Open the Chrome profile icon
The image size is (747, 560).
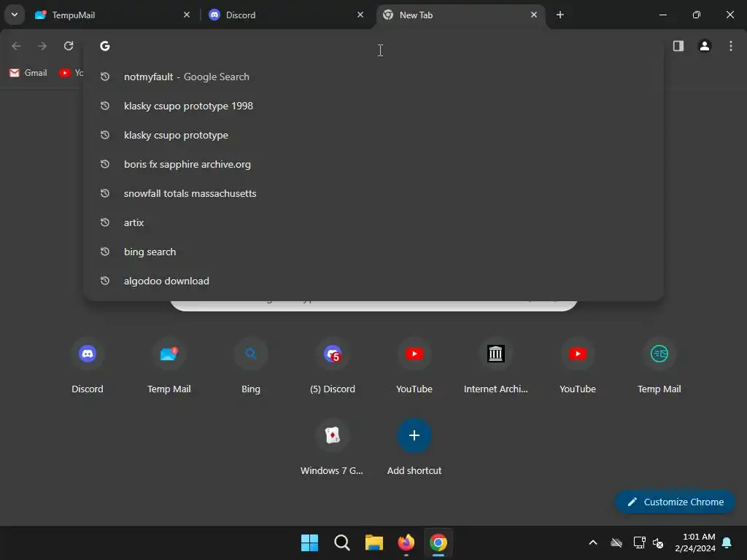pos(705,46)
